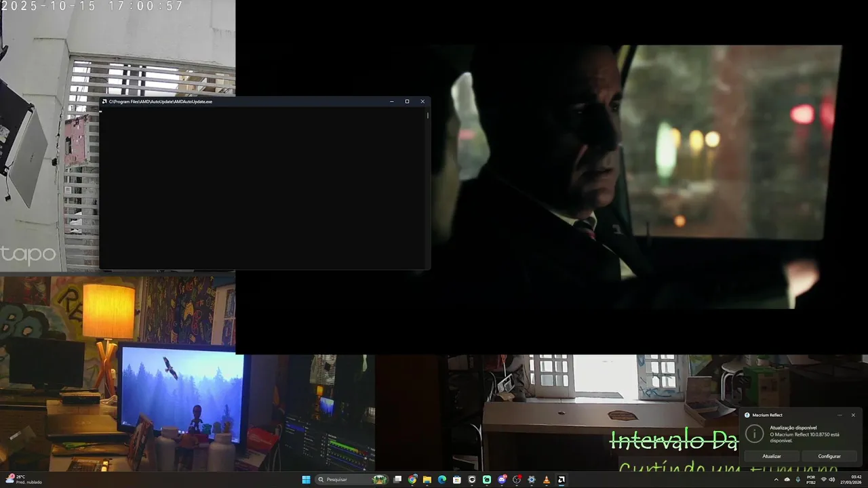The image size is (868, 488).
Task: Open the Wi-Fi network tray icon
Action: click(824, 479)
